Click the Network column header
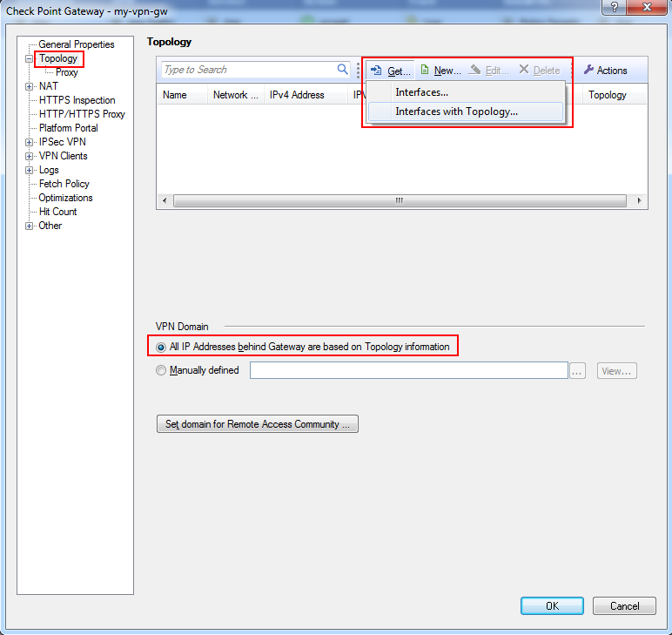The height and width of the screenshot is (635, 672). pos(235,95)
